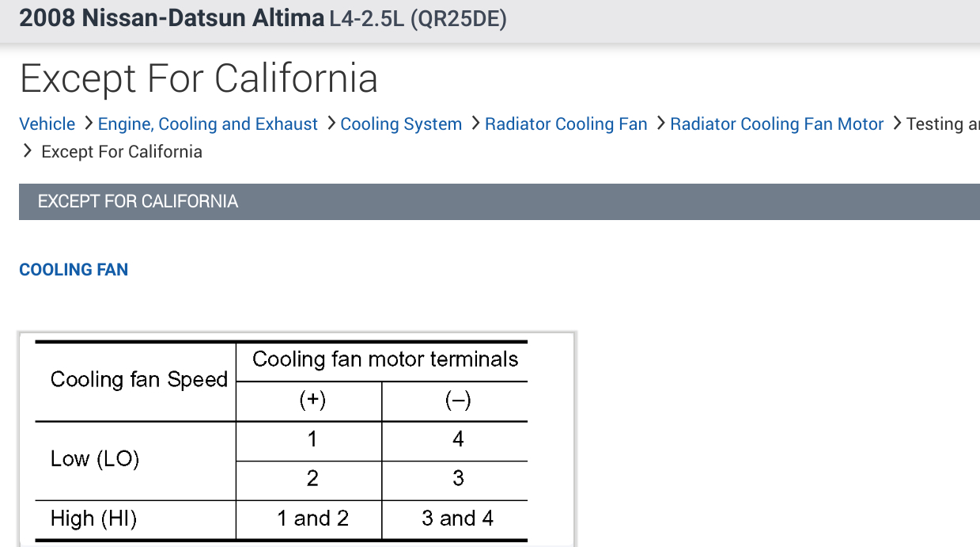Click the blue COOLING FAN heading
Image resolution: width=980 pixels, height=547 pixels.
tap(74, 270)
